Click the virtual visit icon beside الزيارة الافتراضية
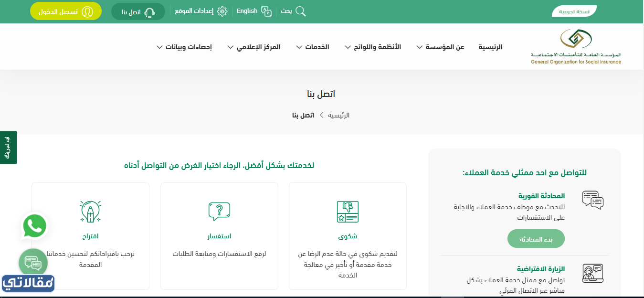 593,274
